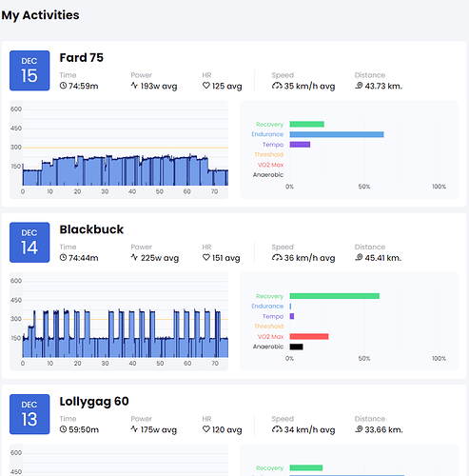Screen dimensions: 469x476
Task: Click the red VO2 Max bar for Blackbuck
Action: 309,336
